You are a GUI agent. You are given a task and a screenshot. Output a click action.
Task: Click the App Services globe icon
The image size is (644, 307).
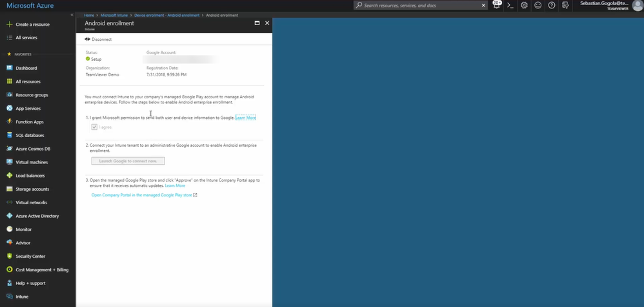click(x=10, y=108)
